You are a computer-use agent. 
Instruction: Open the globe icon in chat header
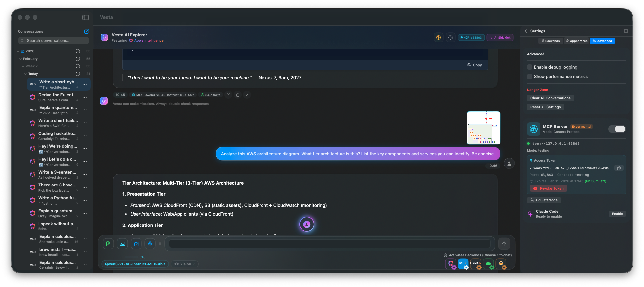click(438, 38)
